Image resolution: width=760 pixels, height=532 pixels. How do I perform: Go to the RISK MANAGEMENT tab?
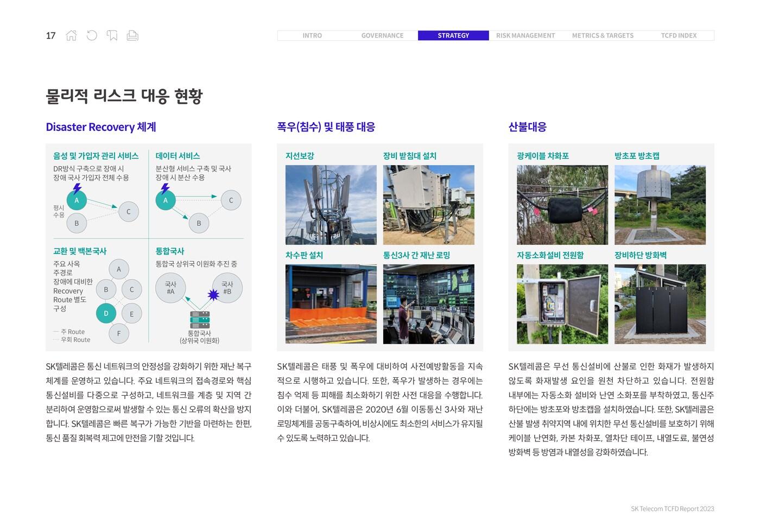[525, 36]
